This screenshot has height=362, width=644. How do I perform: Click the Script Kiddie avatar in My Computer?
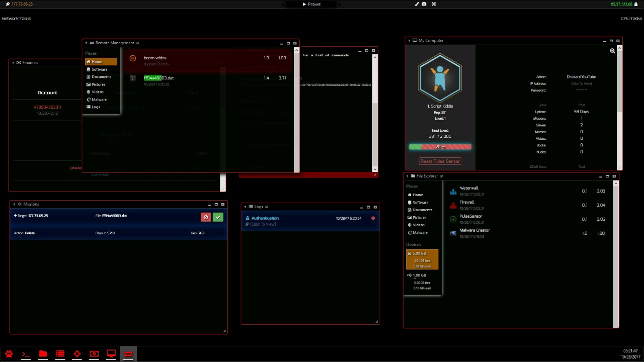click(x=440, y=78)
